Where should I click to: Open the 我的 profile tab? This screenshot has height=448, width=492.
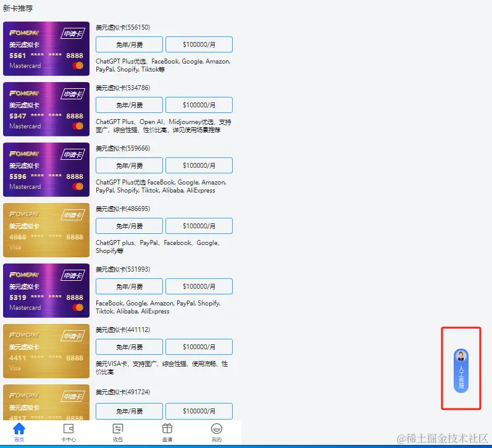pos(217,433)
